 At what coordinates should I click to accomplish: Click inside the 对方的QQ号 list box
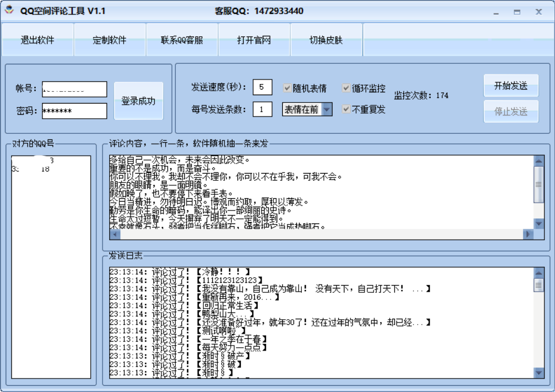pyautogui.click(x=51, y=267)
